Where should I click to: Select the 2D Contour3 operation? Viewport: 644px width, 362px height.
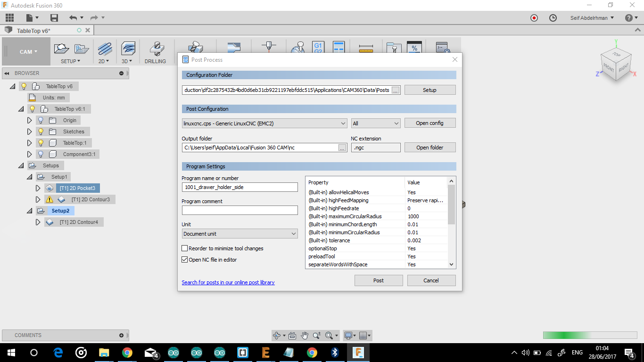point(91,199)
